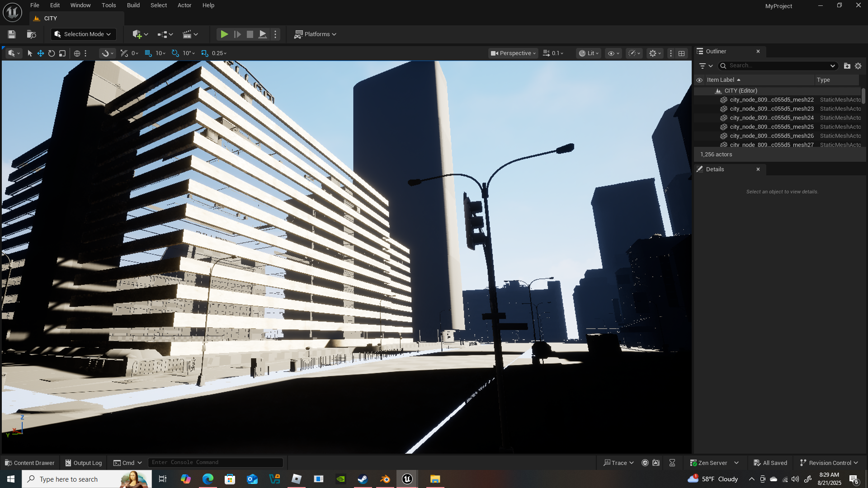Open the Actor menu
The width and height of the screenshot is (868, 488).
(x=184, y=5)
